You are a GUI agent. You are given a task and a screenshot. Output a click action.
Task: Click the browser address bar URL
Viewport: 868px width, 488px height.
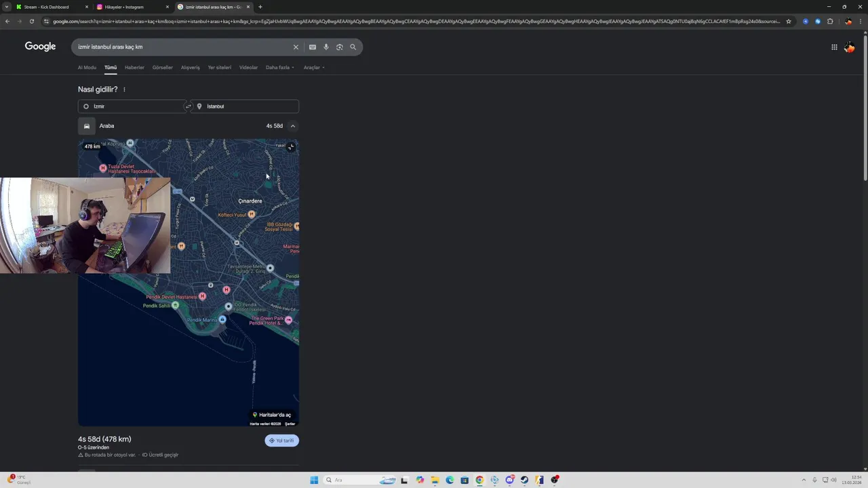416,21
